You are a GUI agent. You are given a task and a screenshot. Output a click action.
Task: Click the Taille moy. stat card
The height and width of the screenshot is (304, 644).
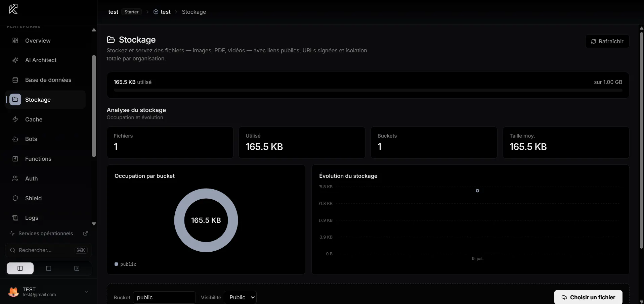coord(566,143)
